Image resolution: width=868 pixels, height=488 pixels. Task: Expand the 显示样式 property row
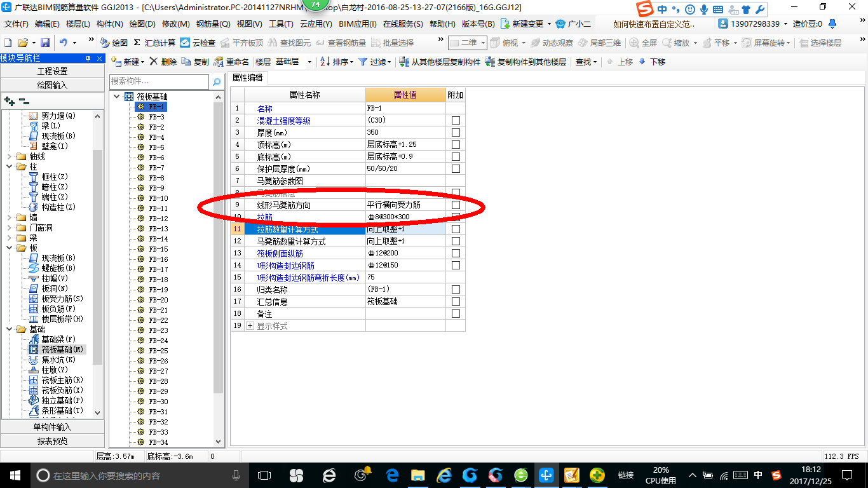(250, 326)
